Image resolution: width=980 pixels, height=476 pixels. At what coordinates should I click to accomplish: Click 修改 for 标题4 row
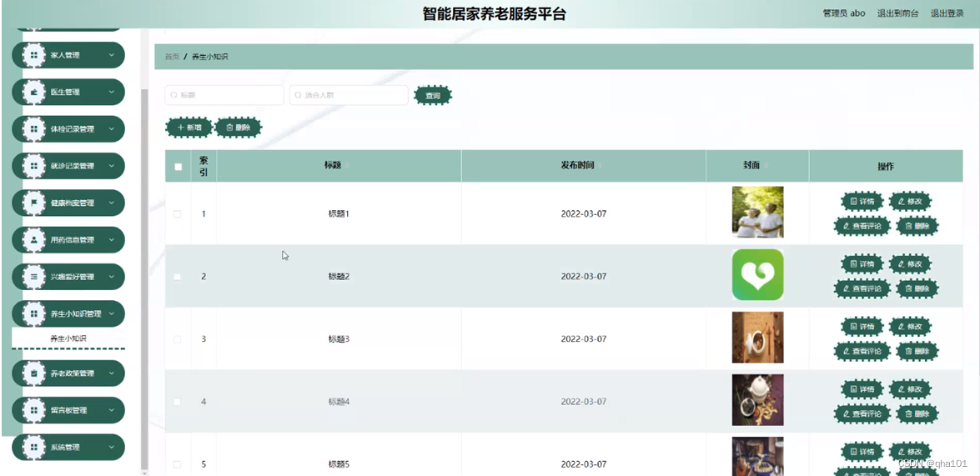910,389
